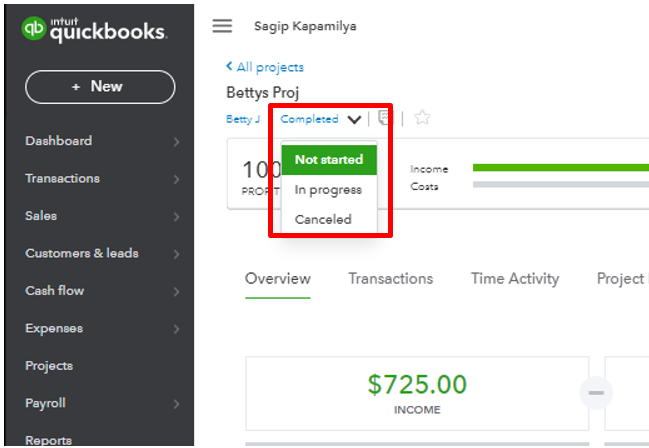649x448 pixels.
Task: Open the Completed status dropdown
Action: click(x=320, y=119)
